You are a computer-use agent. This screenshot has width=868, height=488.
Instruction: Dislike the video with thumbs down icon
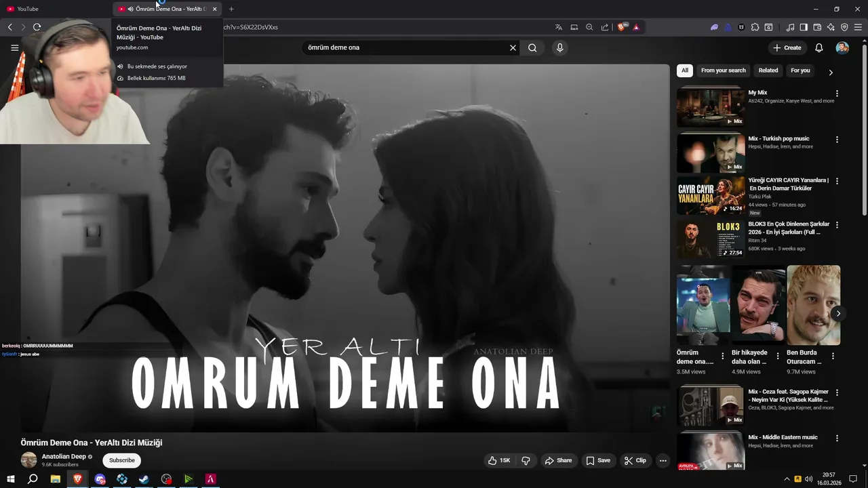[526, 460]
